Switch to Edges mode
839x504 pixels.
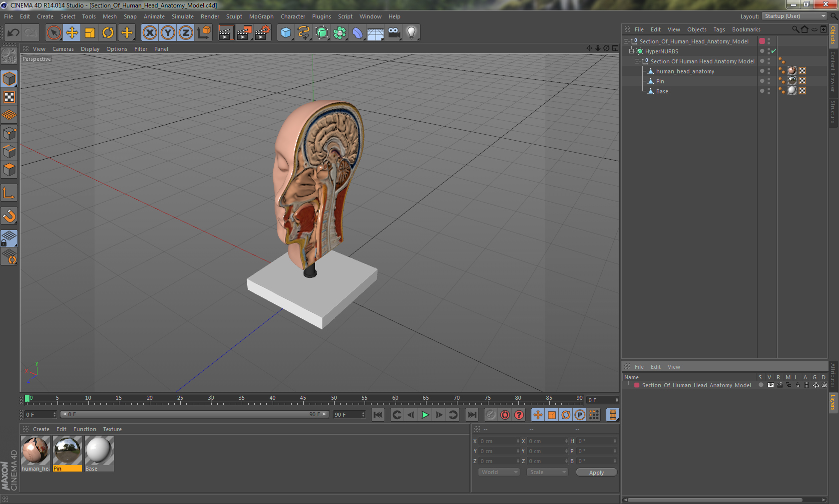pyautogui.click(x=9, y=152)
